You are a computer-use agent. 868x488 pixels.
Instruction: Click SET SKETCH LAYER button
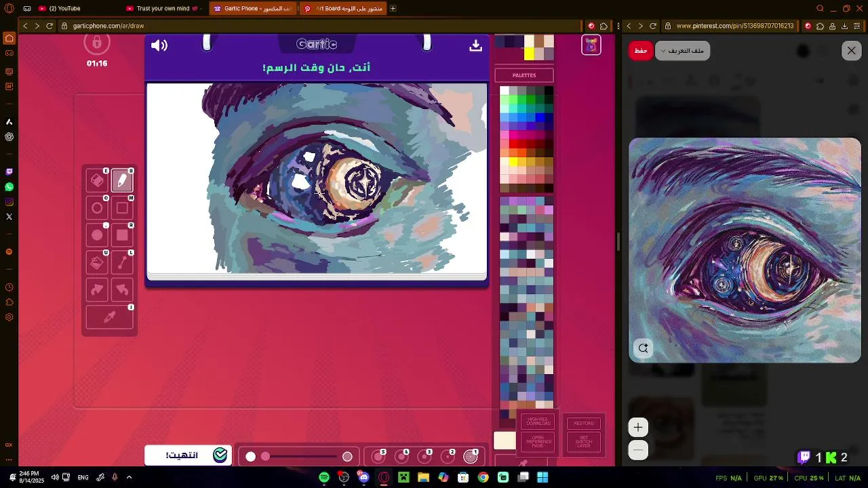[584, 442]
